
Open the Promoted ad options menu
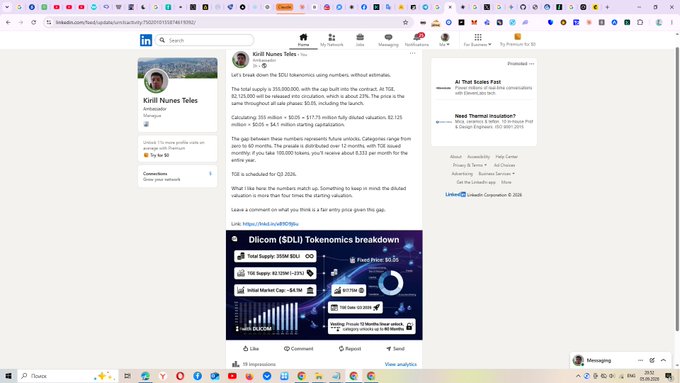point(532,64)
